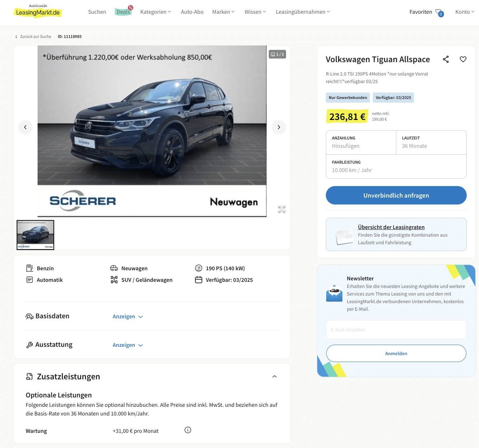Open the Laufzeit 36 Monate selector
The height and width of the screenshot is (448, 479).
[431, 142]
